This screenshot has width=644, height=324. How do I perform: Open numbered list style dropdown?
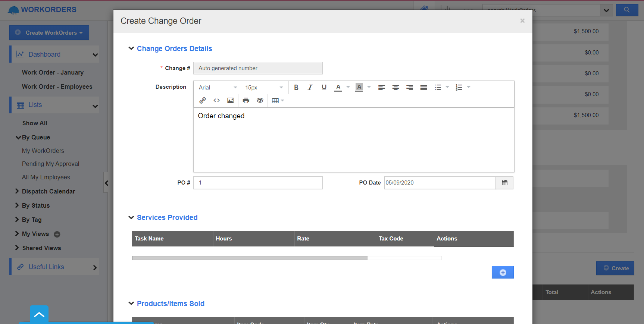click(x=469, y=87)
